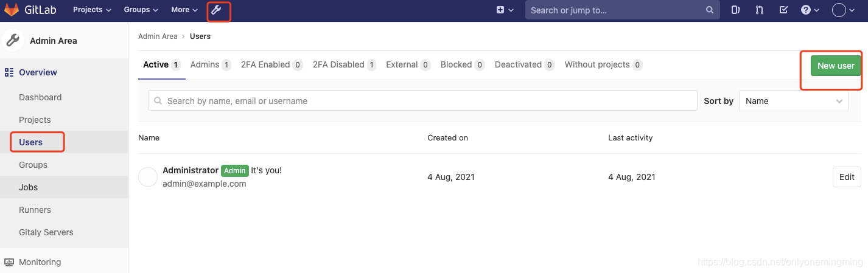Expand the Groups dropdown in navbar

point(141,10)
